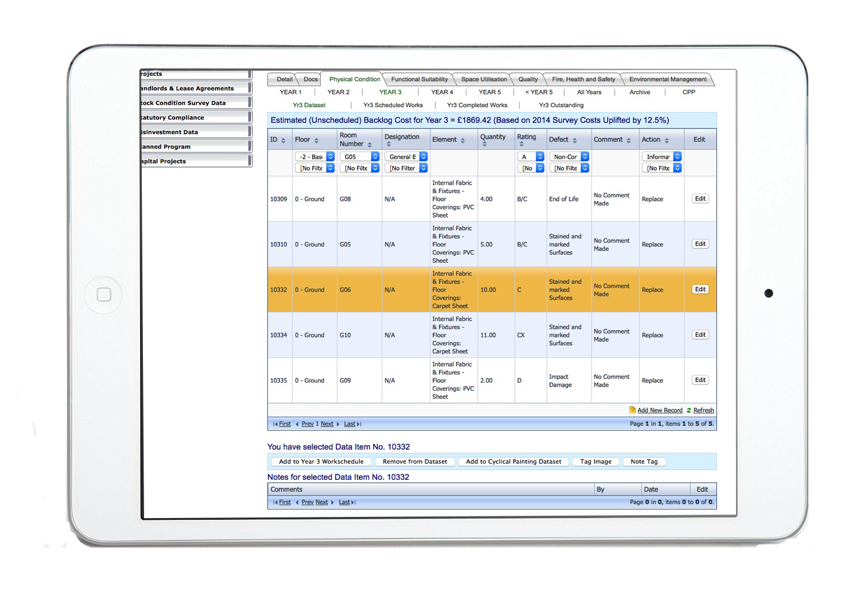Open Yr3 Scheduled Works view

(393, 105)
